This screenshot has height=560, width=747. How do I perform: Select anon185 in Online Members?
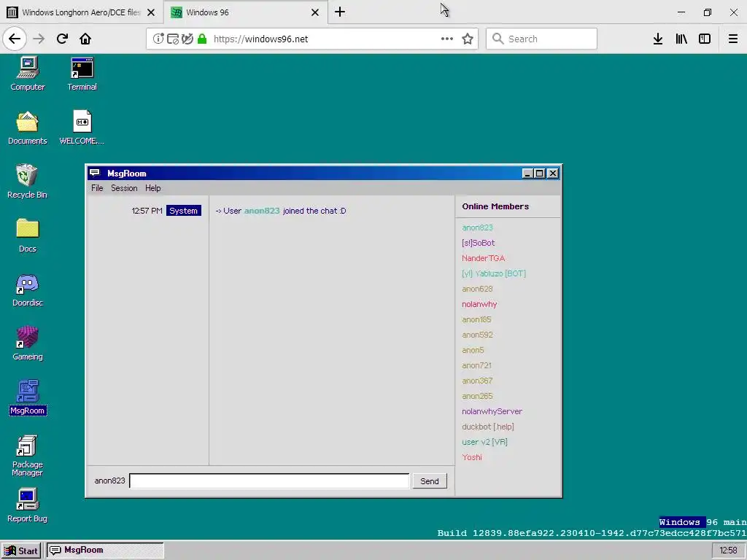476,319
